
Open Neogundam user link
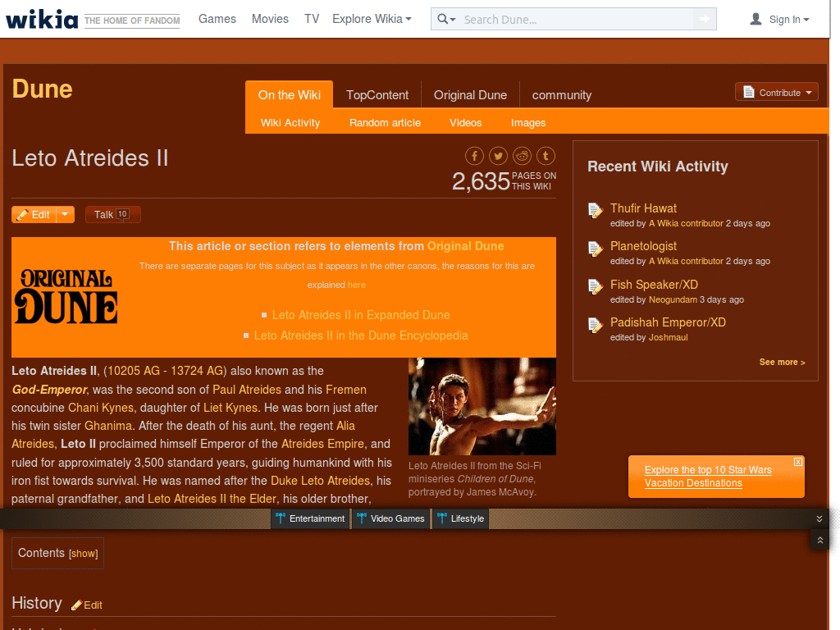point(673,299)
